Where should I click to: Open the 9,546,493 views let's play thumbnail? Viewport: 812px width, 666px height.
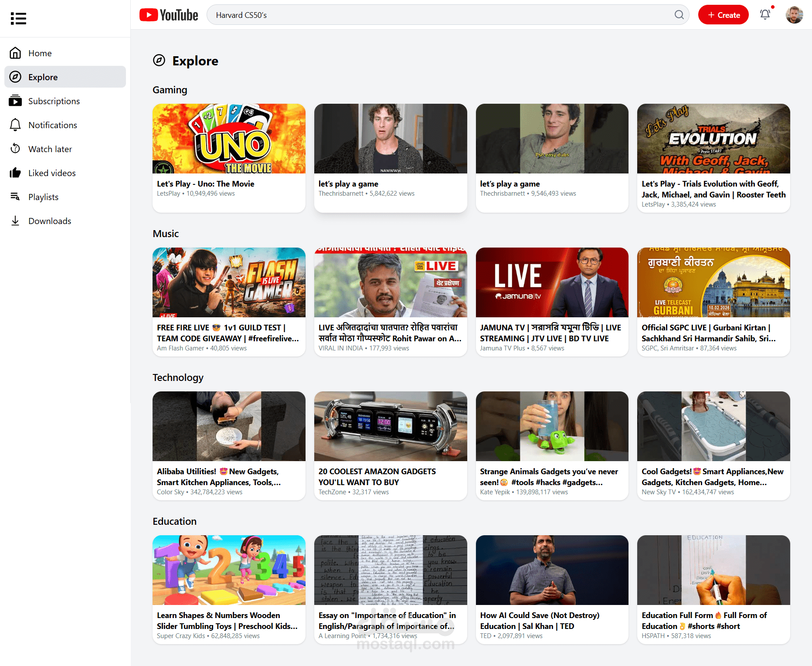pos(552,139)
